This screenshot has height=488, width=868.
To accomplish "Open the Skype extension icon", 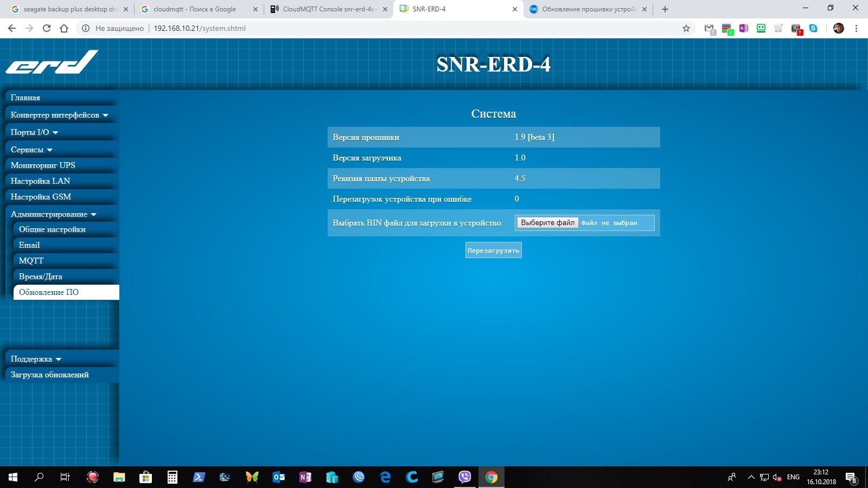I will coord(813,28).
